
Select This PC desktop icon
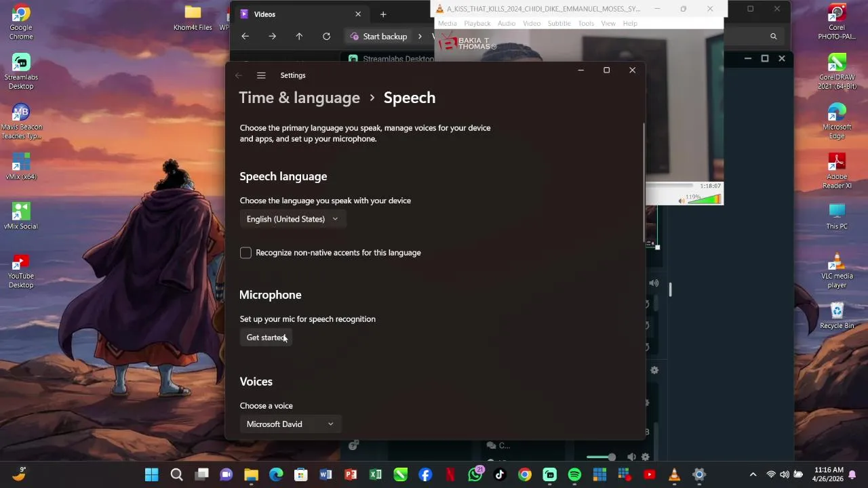[837, 216]
